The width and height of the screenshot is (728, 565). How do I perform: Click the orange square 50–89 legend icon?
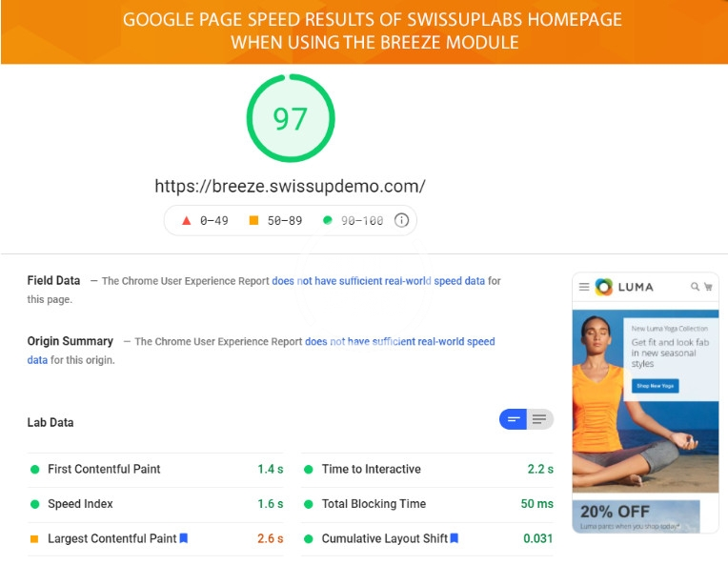253,220
